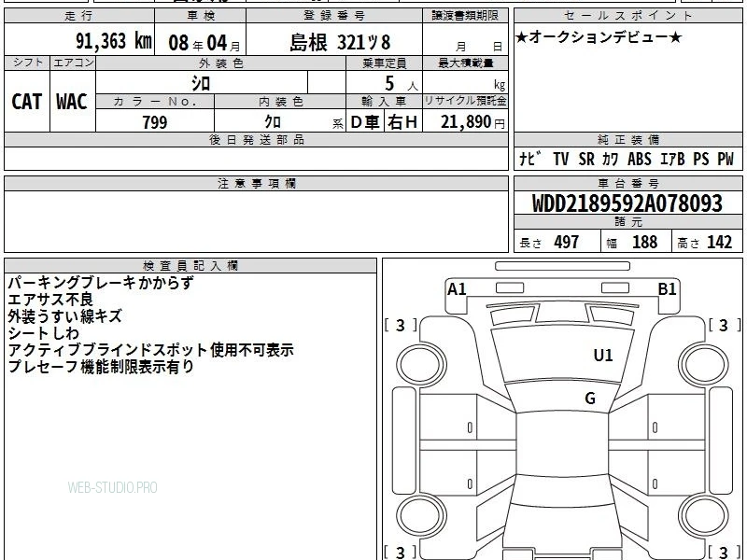This screenshot has width=747, height=560.
Task: Select the カラーNo. header
Action: tap(155, 102)
